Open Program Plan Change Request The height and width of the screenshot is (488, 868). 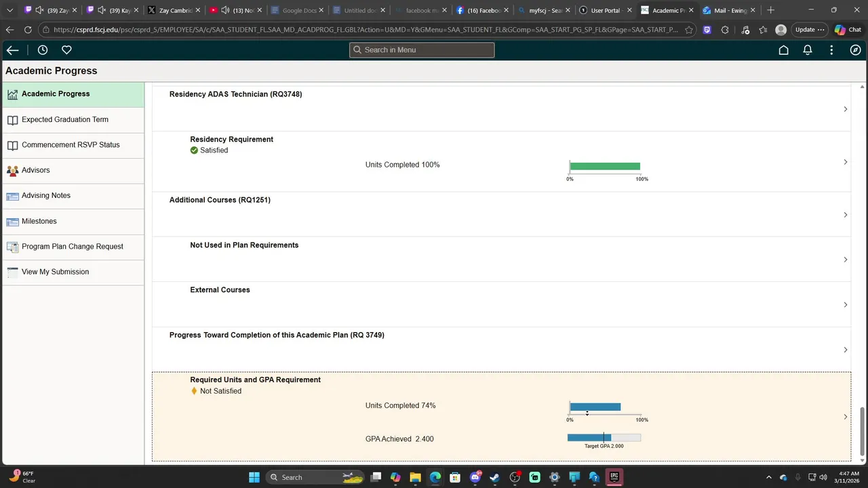tap(73, 247)
